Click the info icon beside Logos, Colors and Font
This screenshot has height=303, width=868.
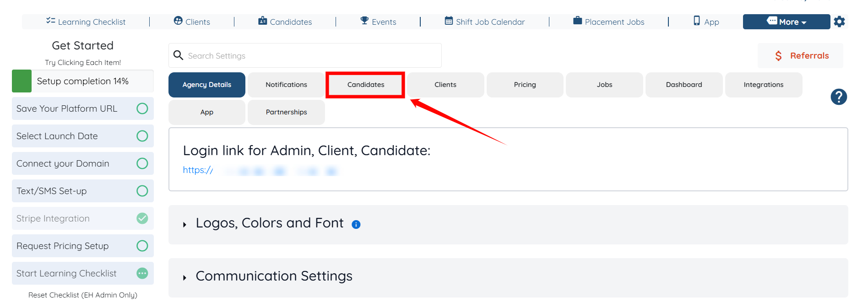point(356,224)
